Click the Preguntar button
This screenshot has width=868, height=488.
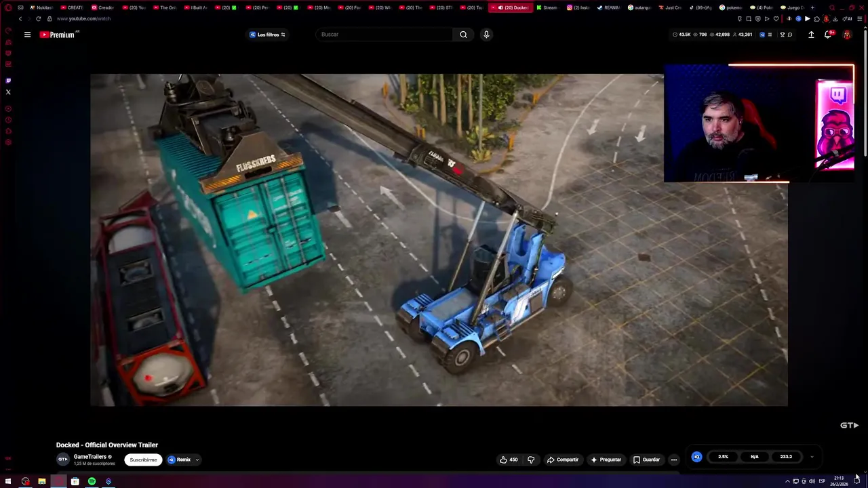pos(606,460)
